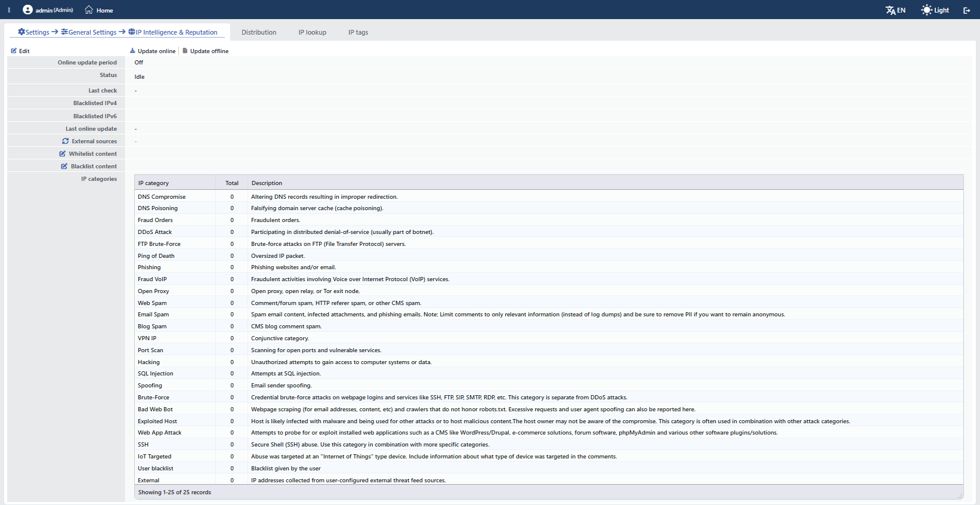This screenshot has width=980, height=505.
Task: Select the Exploited Host row
Action: 549,421
